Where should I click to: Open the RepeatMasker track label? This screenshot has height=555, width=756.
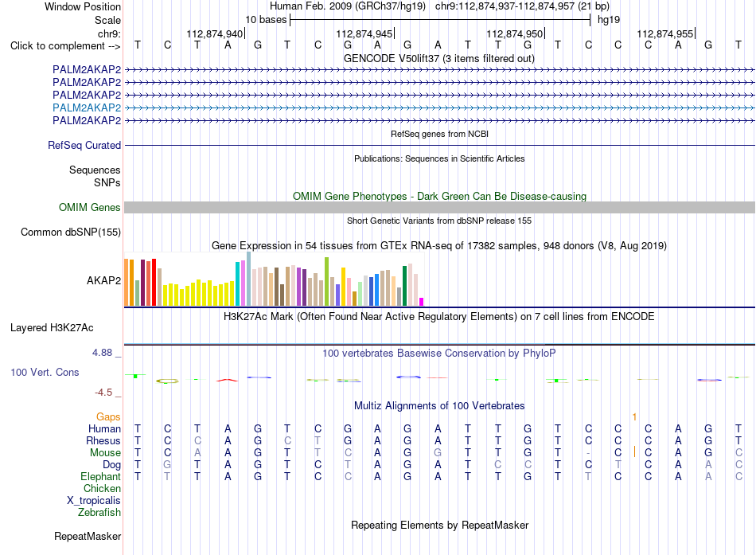(x=88, y=536)
